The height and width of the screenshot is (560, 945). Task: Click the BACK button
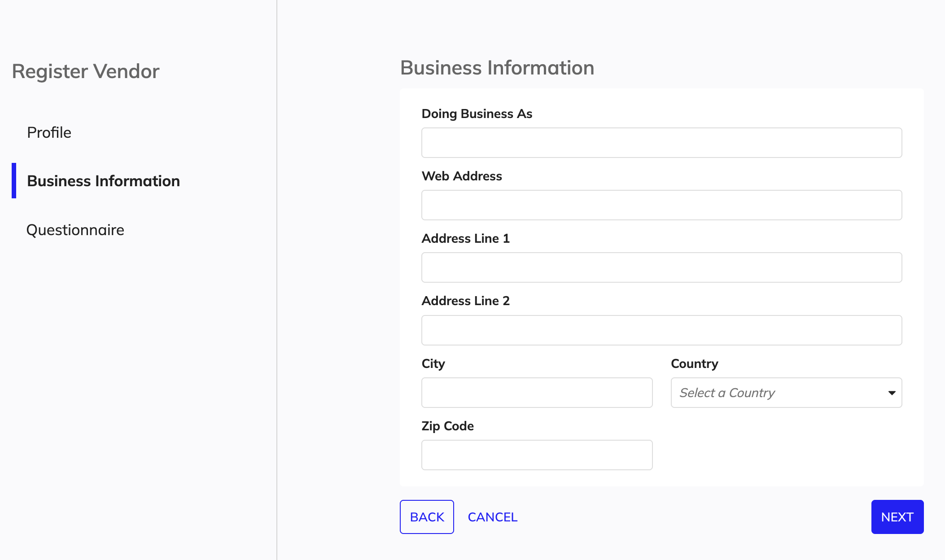pyautogui.click(x=427, y=517)
